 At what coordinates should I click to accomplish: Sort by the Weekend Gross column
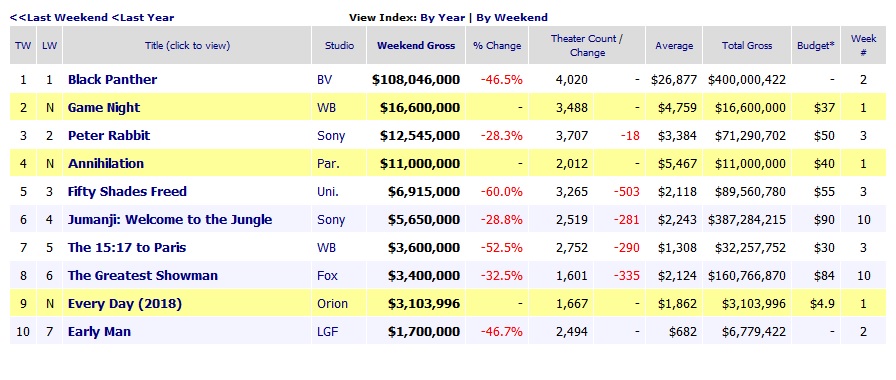pos(416,46)
